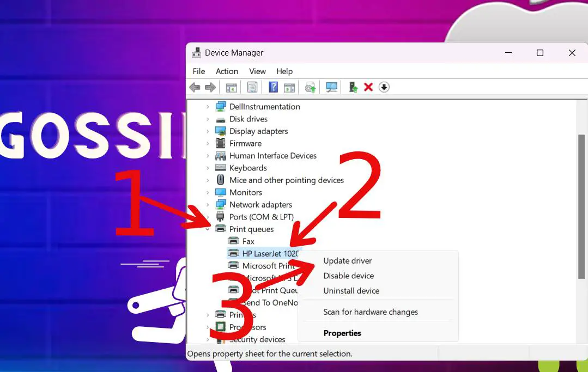Collapse the Print queues category
The image size is (588, 372).
pos(208,229)
